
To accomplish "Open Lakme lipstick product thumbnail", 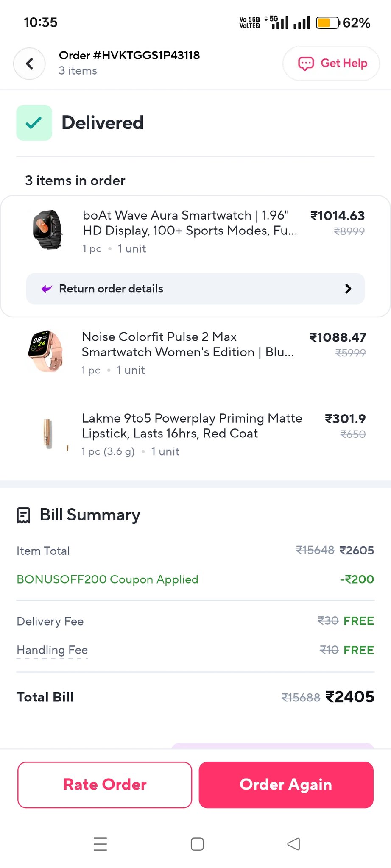I will 47,433.
